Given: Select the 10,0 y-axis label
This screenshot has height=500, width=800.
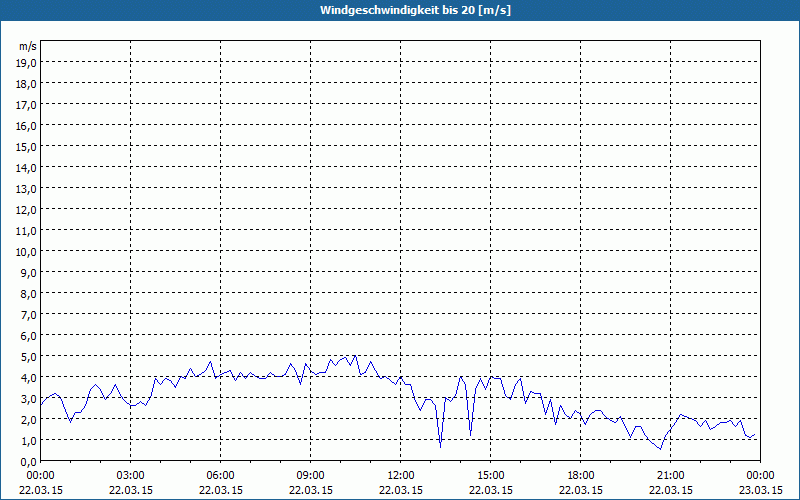Looking at the screenshot, I should (x=26, y=252).
